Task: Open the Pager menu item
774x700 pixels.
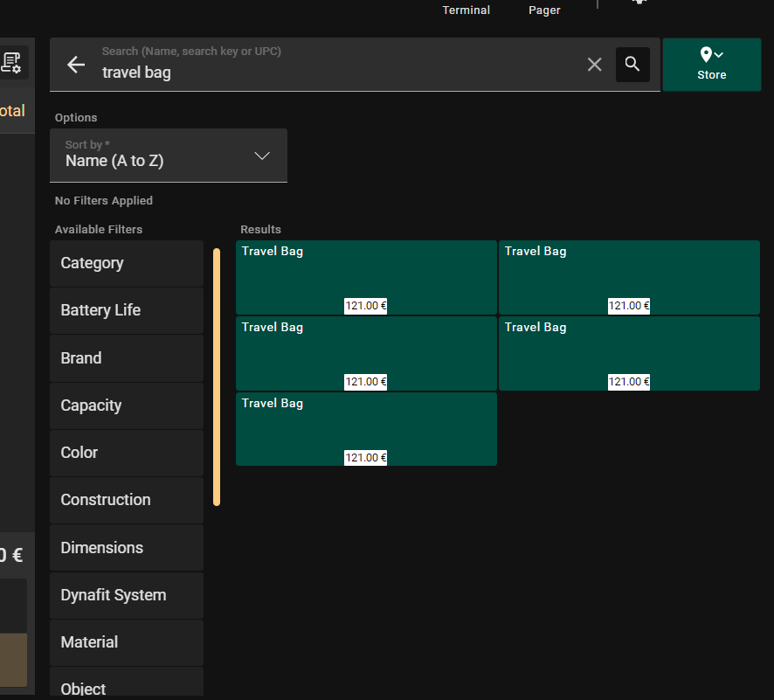Action: coord(544,10)
